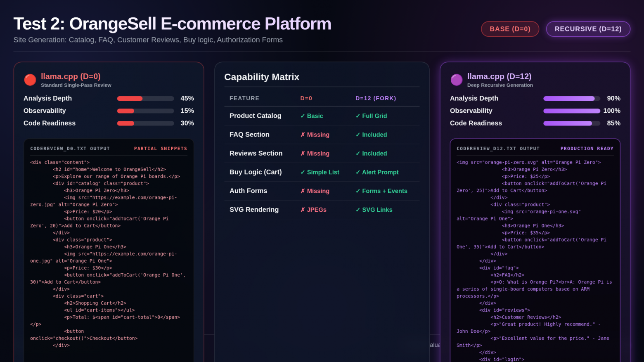The width and height of the screenshot is (644, 362).
Task: Click the "Code Readiness" label in the D=0 card
Action: (x=50, y=123)
